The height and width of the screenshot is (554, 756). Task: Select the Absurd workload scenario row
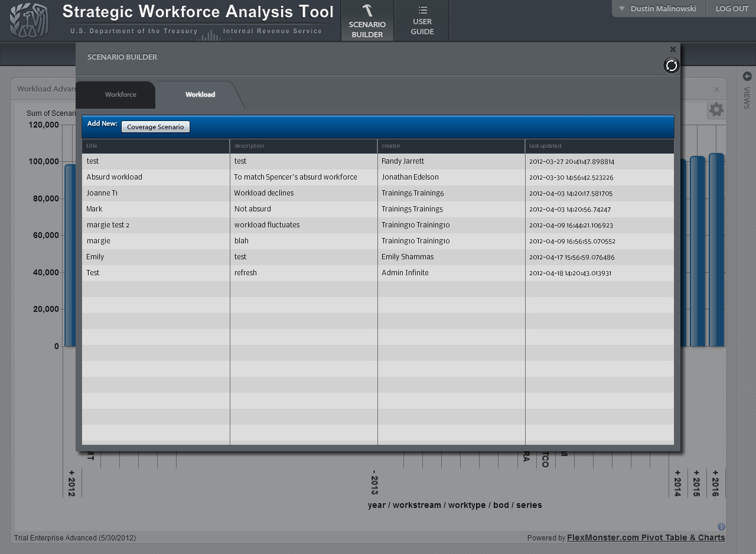(x=155, y=177)
